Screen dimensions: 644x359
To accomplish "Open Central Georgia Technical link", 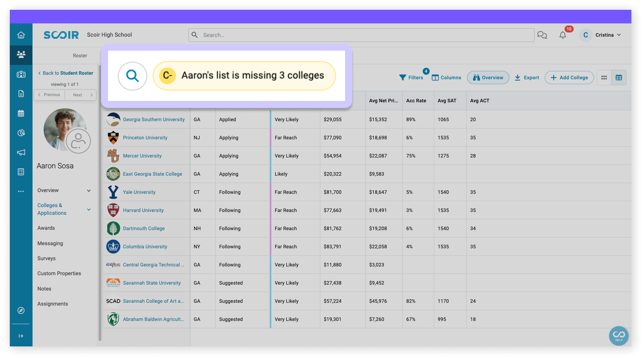I will (153, 265).
